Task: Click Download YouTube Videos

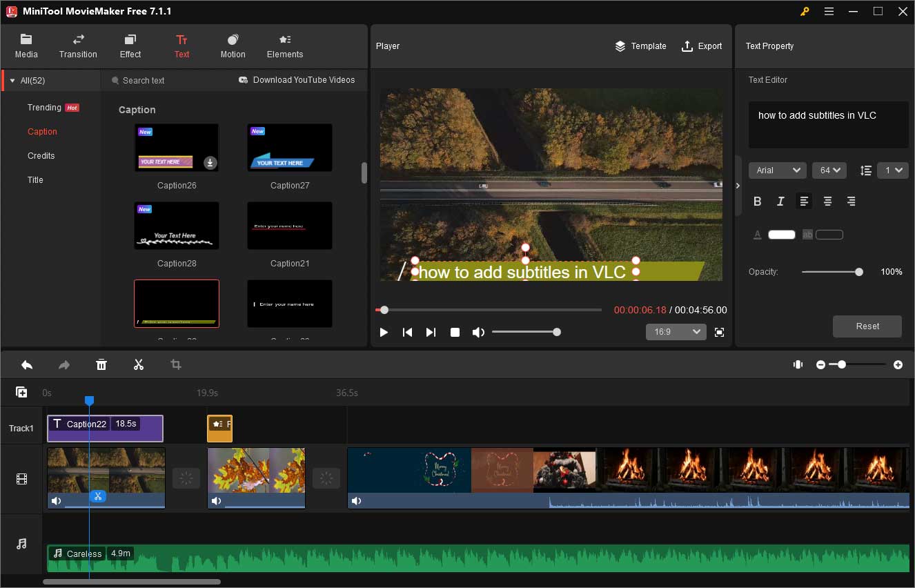Action: pyautogui.click(x=297, y=80)
